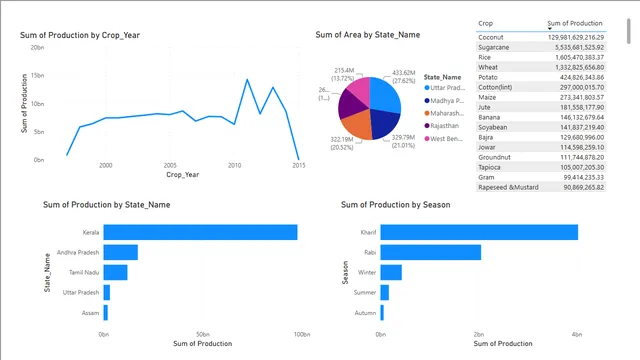Sort table by Sum of Production header
This screenshot has height=360, width=640.
575,23
